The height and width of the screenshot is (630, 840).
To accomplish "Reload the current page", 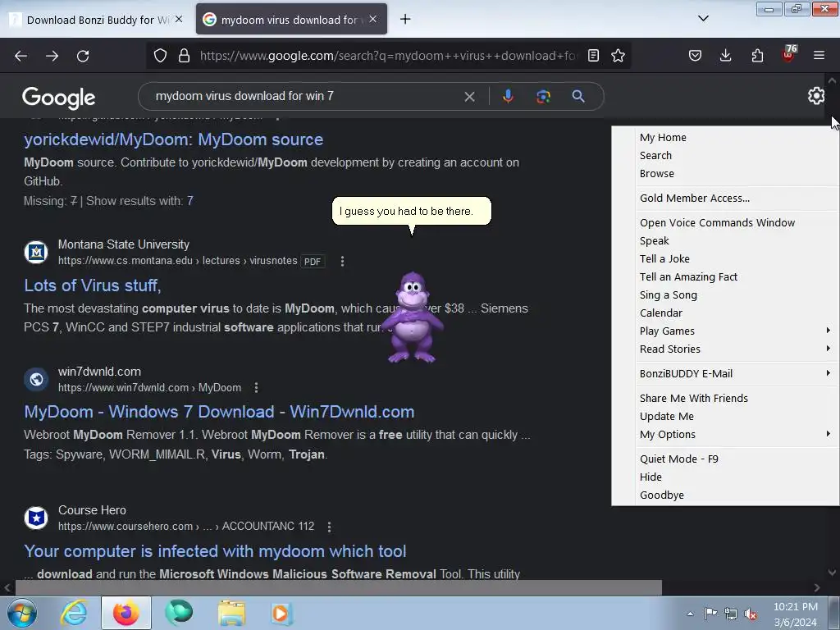I will click(x=83, y=56).
